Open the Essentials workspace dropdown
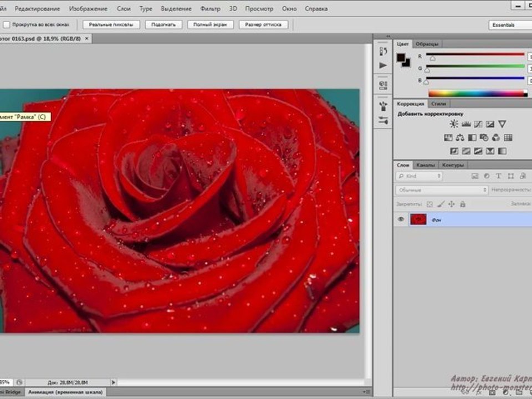532x399 pixels. pyautogui.click(x=510, y=25)
